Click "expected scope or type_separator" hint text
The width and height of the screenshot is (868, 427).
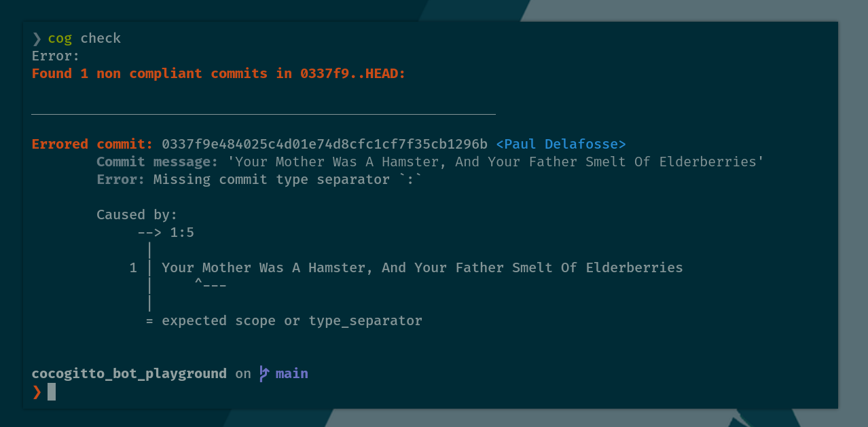click(x=292, y=320)
